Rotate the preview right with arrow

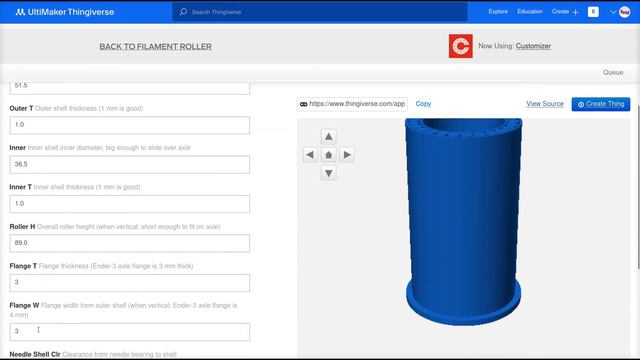click(347, 155)
